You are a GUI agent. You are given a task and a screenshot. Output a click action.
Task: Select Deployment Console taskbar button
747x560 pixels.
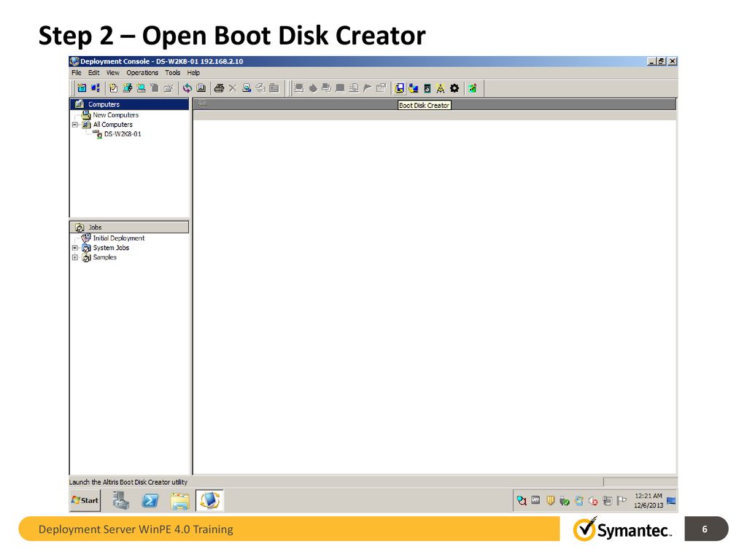coord(209,500)
